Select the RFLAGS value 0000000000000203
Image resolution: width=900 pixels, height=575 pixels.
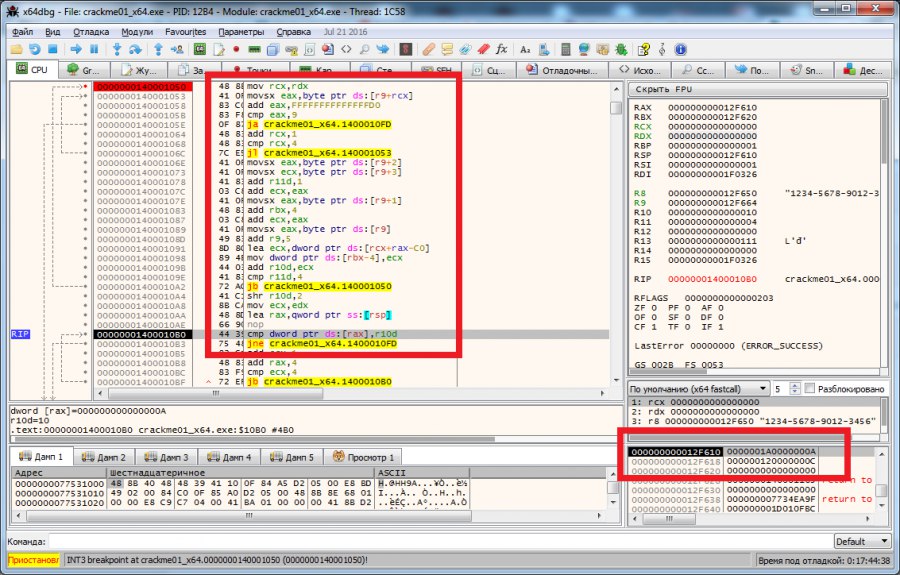click(729, 298)
